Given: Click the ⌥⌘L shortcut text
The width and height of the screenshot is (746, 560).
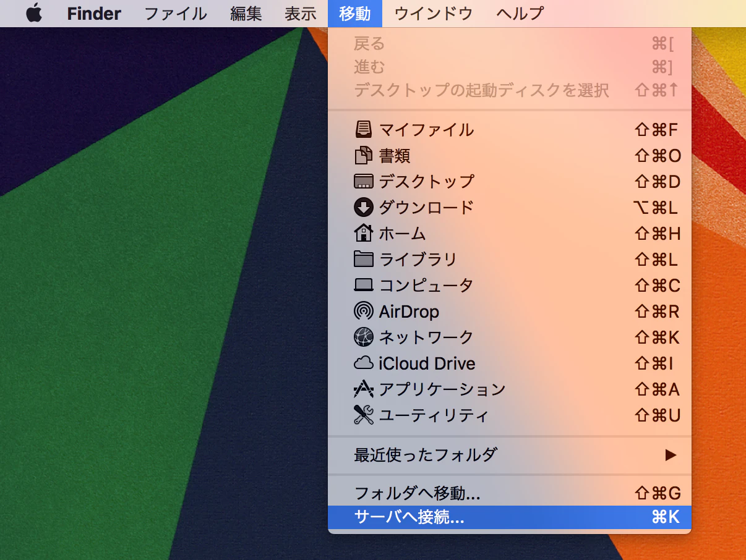Looking at the screenshot, I should (657, 208).
